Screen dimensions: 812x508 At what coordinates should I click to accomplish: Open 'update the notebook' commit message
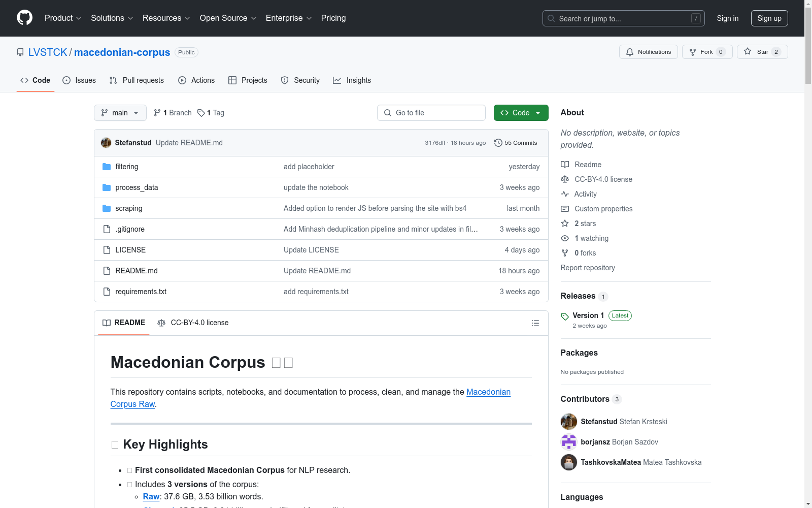(x=316, y=187)
